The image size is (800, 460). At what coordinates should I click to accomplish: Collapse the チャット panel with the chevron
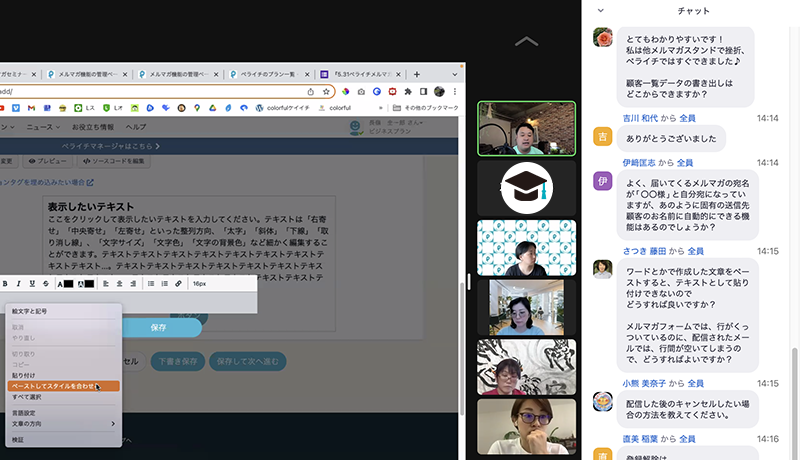[600, 10]
